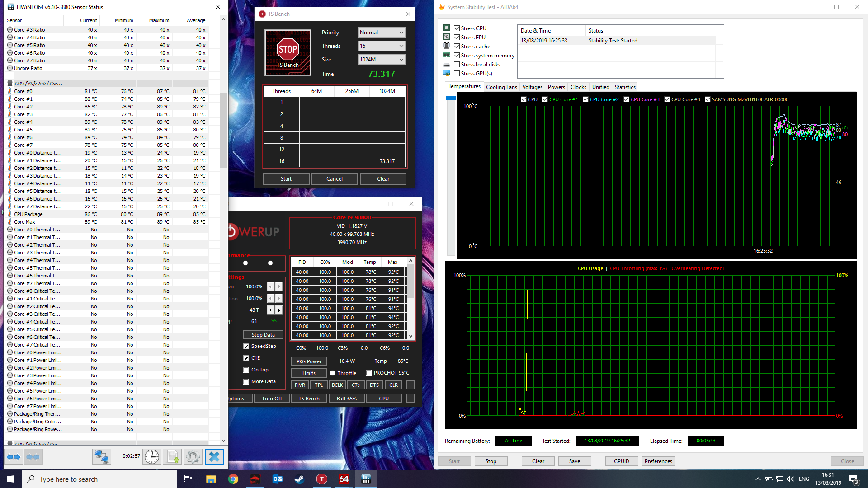This screenshot has width=868, height=488.
Task: Click ThrottleStop decrease arrow in 48 T row
Action: pos(271,310)
